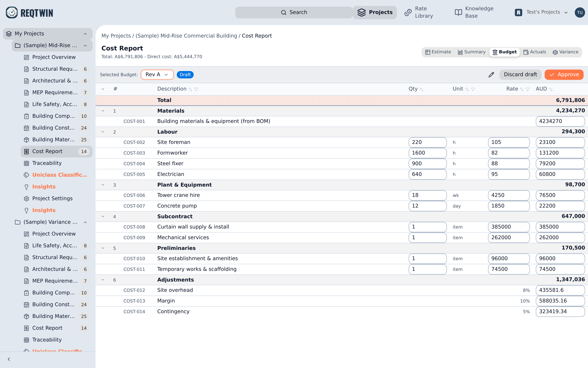Sort the Unit column arrows icon
588x368 pixels.
coord(467,89)
